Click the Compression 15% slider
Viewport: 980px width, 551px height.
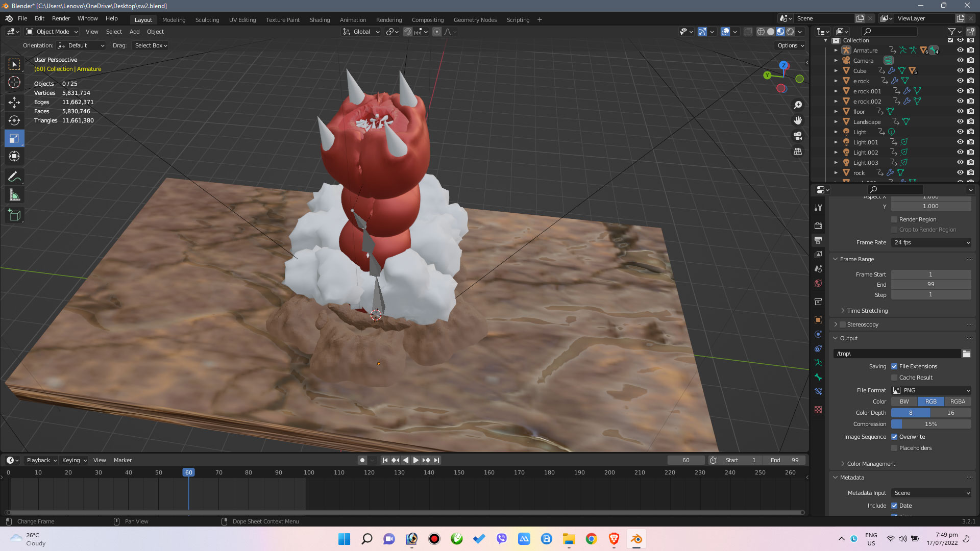pos(931,424)
